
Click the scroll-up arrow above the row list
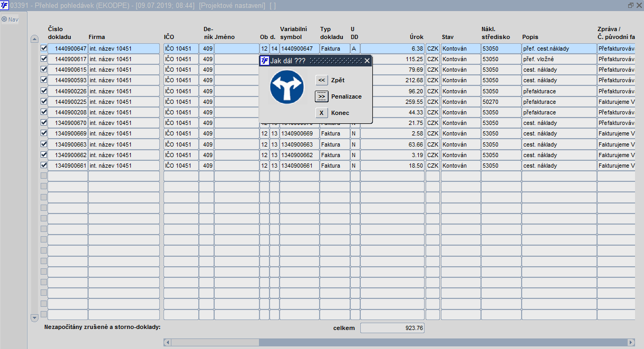point(35,38)
